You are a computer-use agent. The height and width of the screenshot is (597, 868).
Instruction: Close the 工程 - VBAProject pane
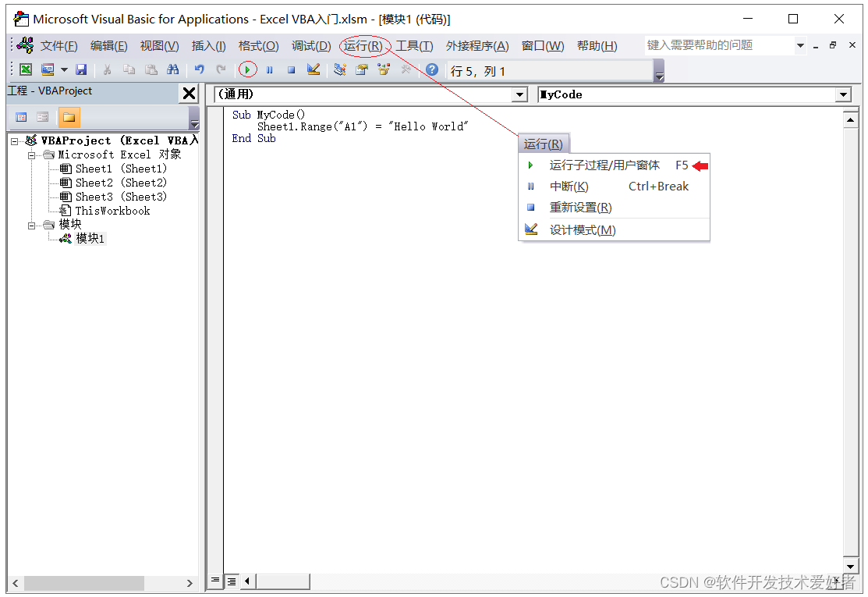[x=189, y=93]
